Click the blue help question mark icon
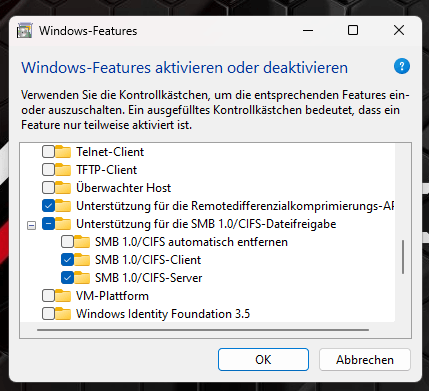429x391 pixels. click(x=402, y=66)
